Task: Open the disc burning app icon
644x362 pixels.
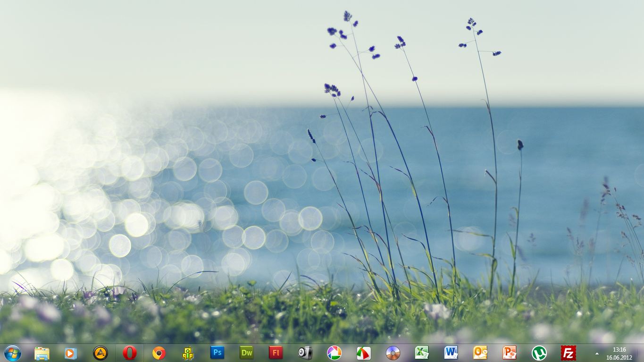Action: point(393,353)
